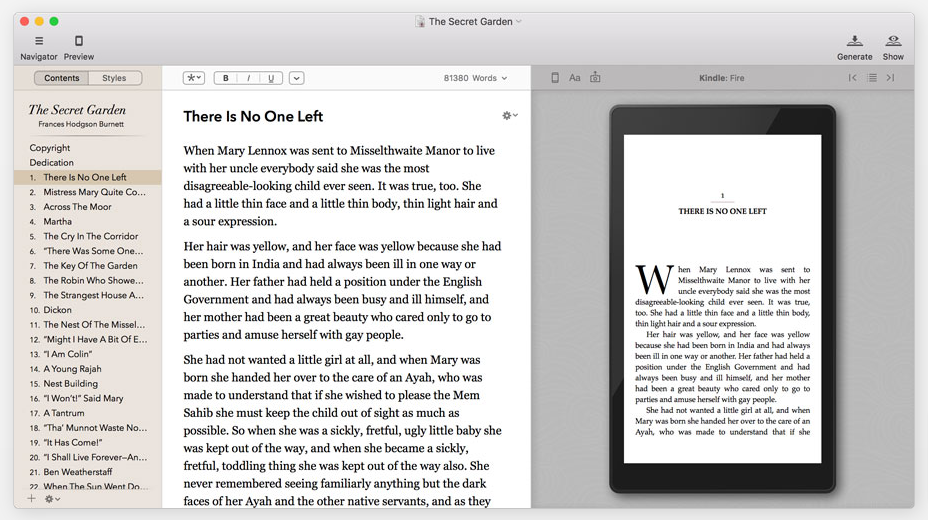This screenshot has width=928, height=520.
Task: Switch to the Contents tab
Action: 62,78
